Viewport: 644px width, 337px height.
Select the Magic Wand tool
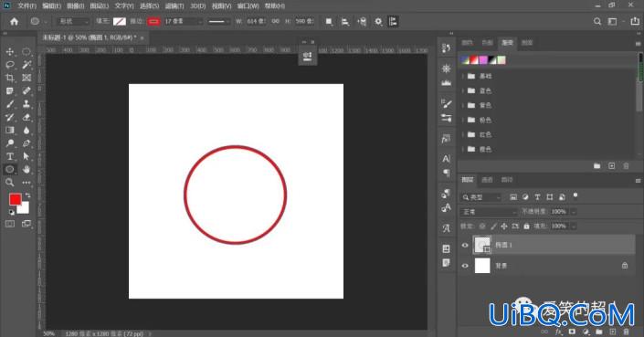click(x=26, y=65)
